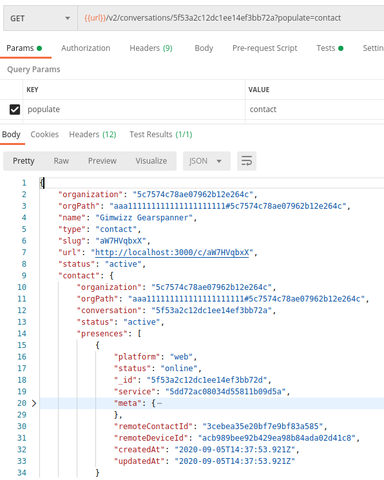
Task: Click the "contact" key on line 9
Action: pos(79,276)
